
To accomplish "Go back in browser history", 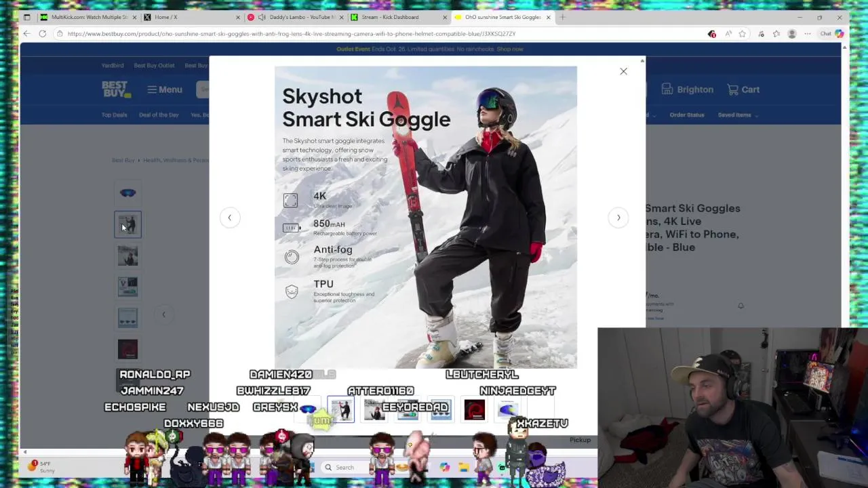I will pyautogui.click(x=26, y=34).
